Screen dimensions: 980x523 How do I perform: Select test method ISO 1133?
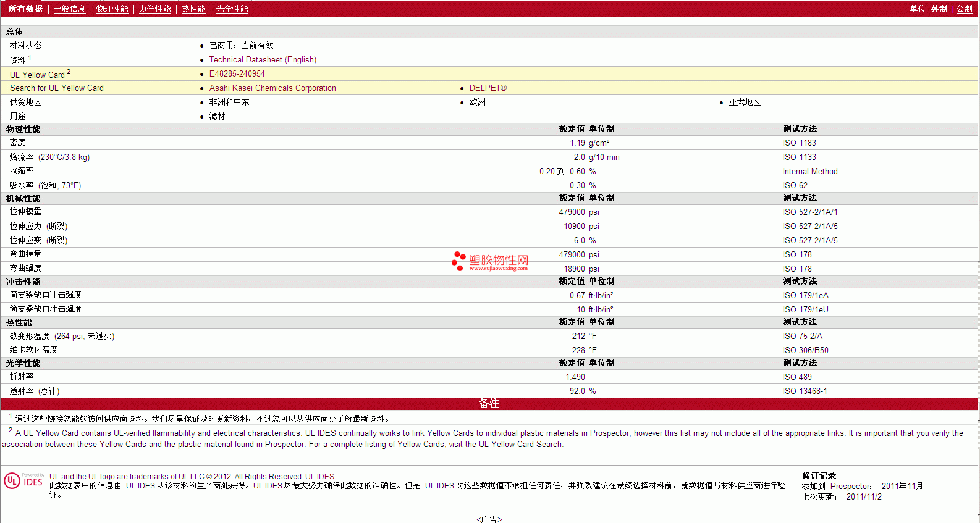pos(800,157)
